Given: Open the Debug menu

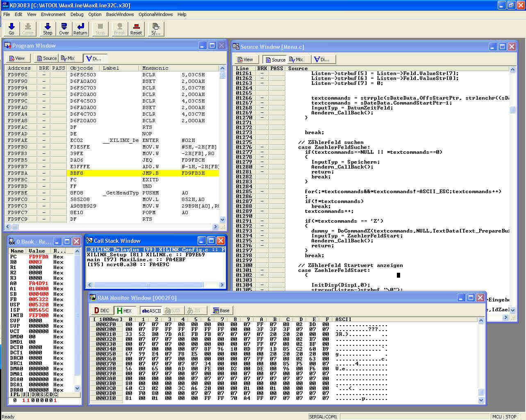Looking at the screenshot, I should pyautogui.click(x=77, y=14).
